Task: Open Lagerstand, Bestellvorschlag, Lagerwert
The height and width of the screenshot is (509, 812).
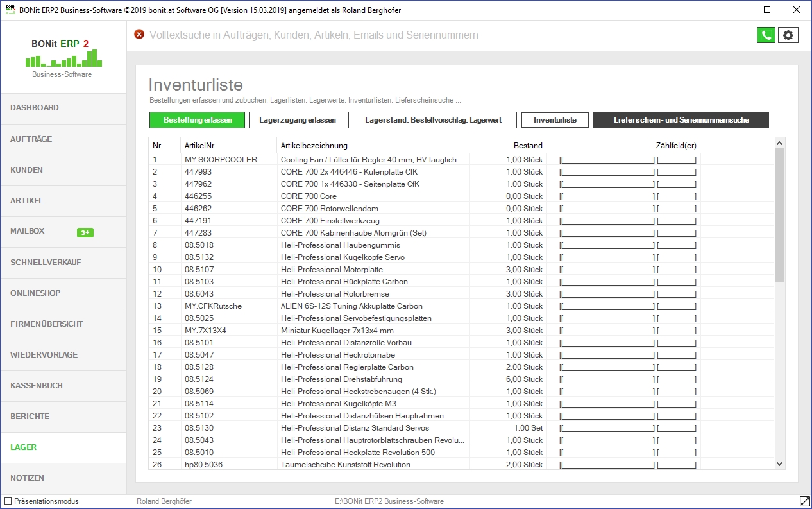Action: (433, 120)
